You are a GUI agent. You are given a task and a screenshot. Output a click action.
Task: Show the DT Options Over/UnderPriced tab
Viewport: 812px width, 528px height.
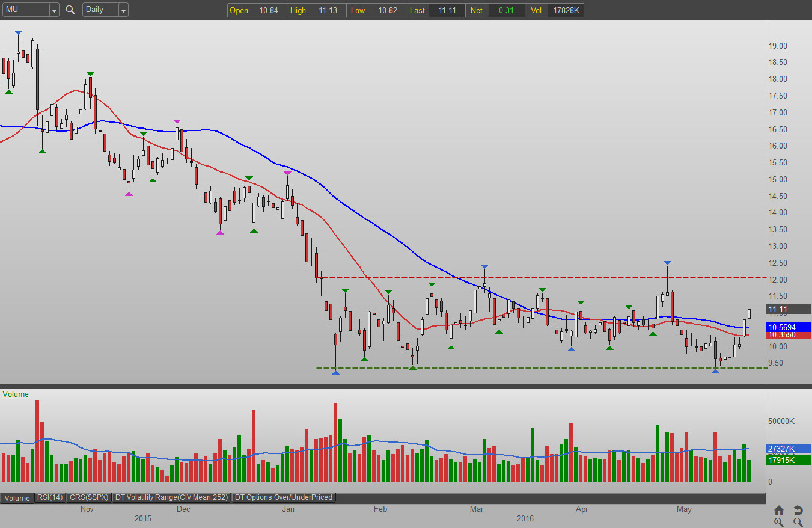click(x=283, y=497)
